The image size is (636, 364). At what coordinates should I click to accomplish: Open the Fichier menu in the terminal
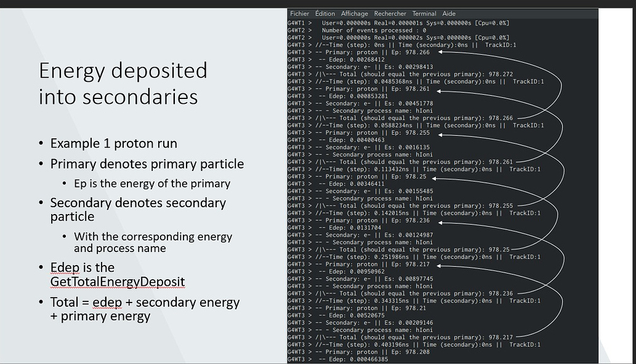(x=300, y=14)
